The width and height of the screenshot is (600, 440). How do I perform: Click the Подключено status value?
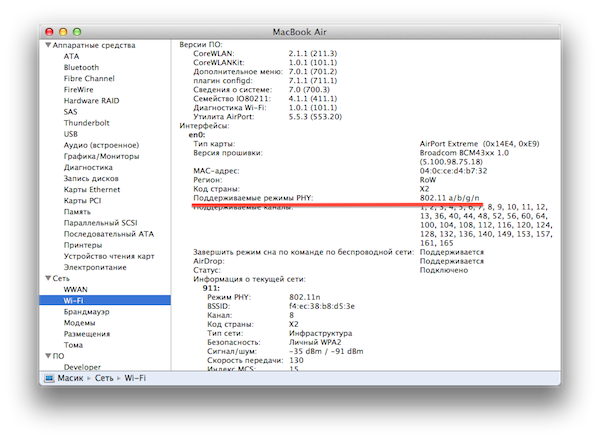point(444,270)
